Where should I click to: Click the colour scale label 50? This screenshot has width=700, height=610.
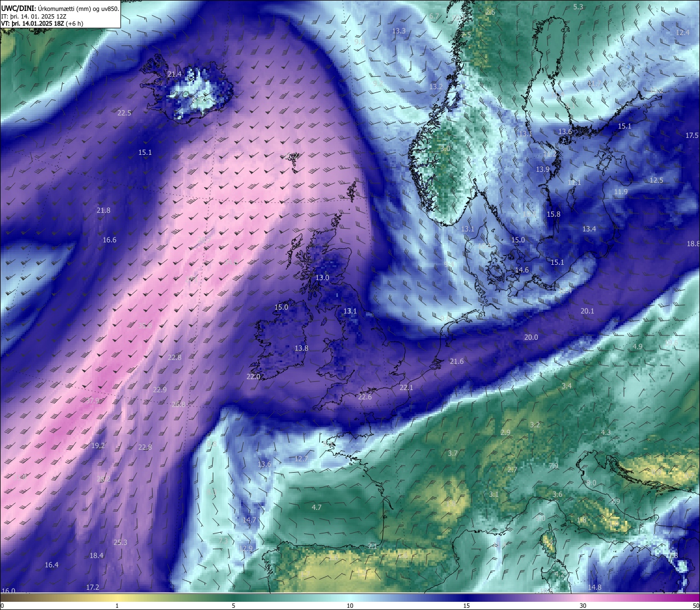pos(696,606)
